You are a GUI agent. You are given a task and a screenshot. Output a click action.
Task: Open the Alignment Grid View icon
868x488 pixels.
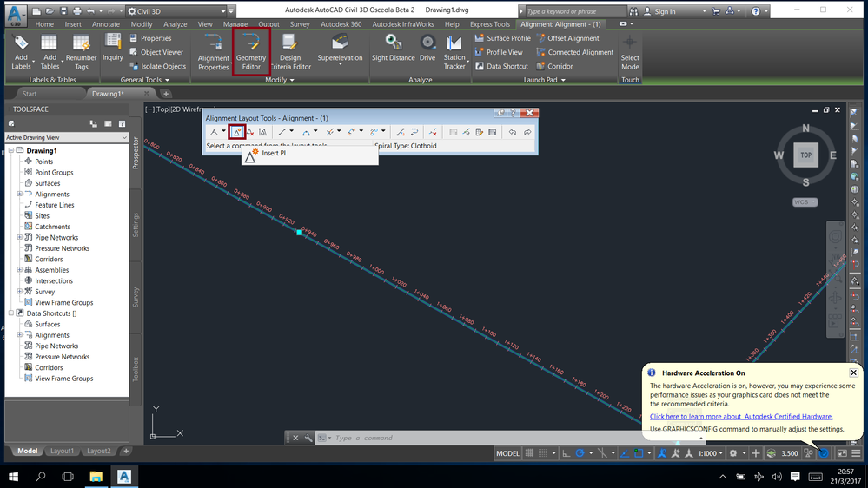click(x=492, y=132)
